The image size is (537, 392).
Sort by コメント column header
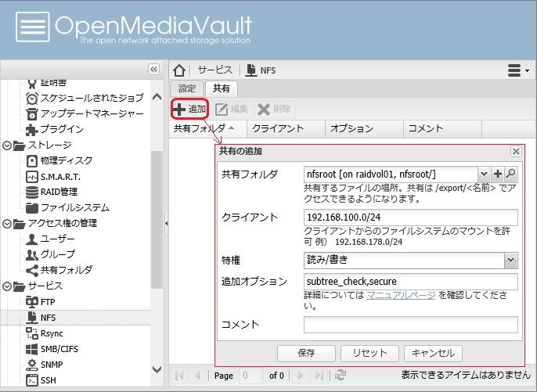(x=442, y=129)
